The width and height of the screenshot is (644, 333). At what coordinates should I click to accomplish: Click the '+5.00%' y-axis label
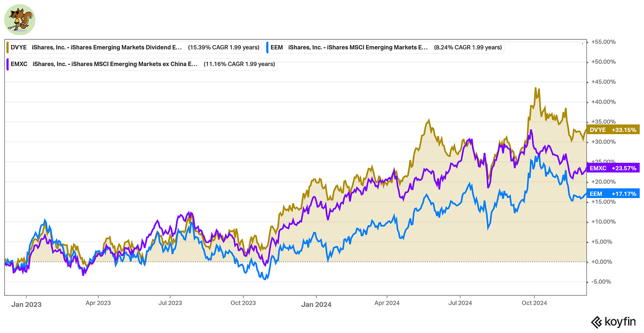coord(602,242)
